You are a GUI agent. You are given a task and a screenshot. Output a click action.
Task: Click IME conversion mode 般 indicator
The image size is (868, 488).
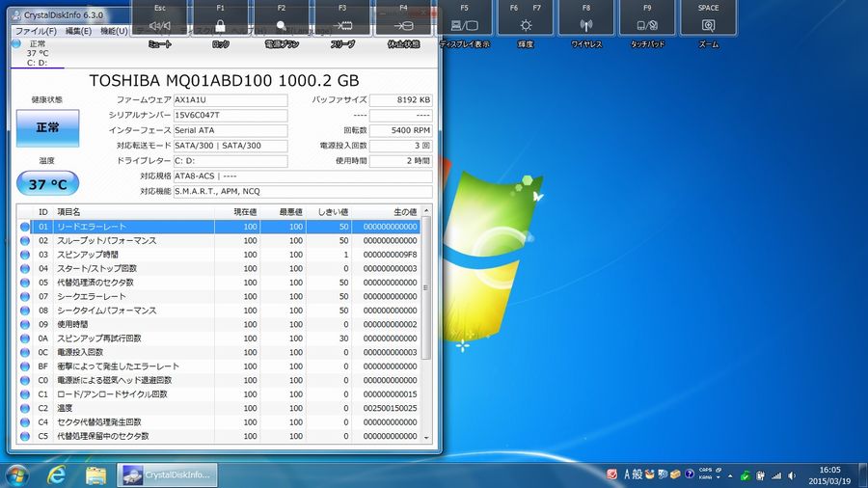pyautogui.click(x=637, y=474)
